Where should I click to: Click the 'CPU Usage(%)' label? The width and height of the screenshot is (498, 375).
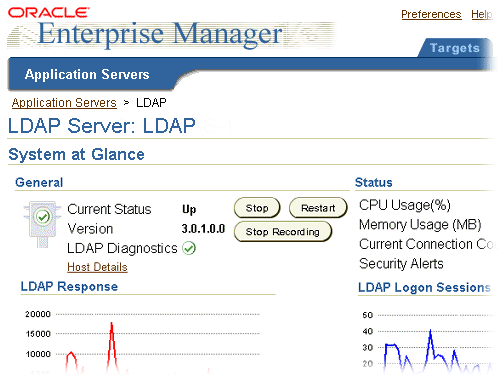coord(405,205)
